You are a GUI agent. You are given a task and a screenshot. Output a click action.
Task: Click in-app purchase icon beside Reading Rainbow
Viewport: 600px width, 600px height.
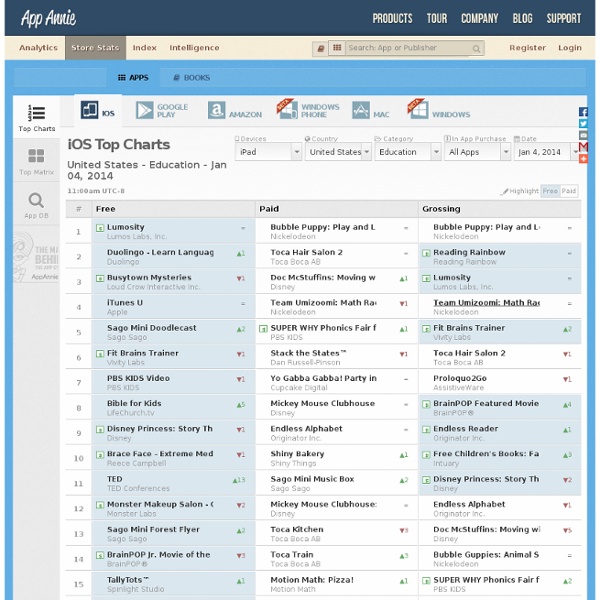point(426,253)
